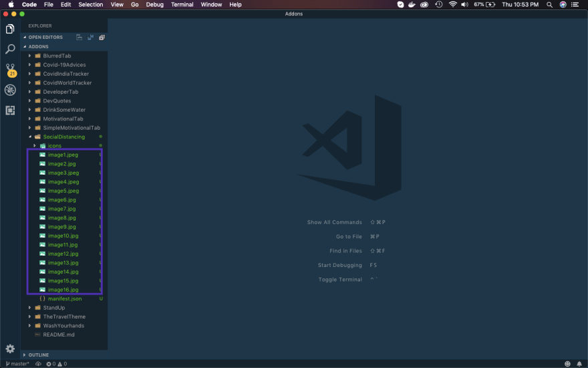Open image5.jpeg file
This screenshot has height=368, width=588.
click(x=63, y=191)
